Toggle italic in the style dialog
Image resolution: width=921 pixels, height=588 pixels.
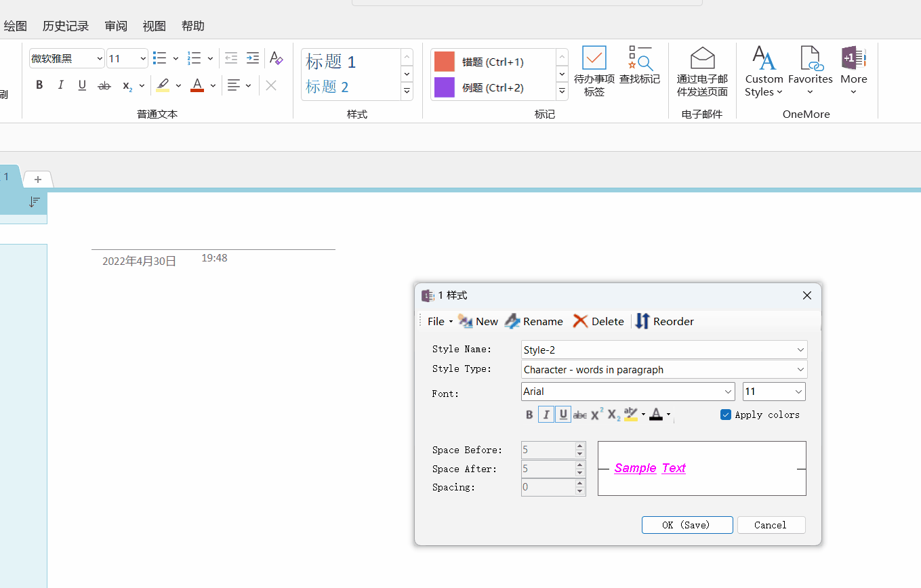[546, 414]
